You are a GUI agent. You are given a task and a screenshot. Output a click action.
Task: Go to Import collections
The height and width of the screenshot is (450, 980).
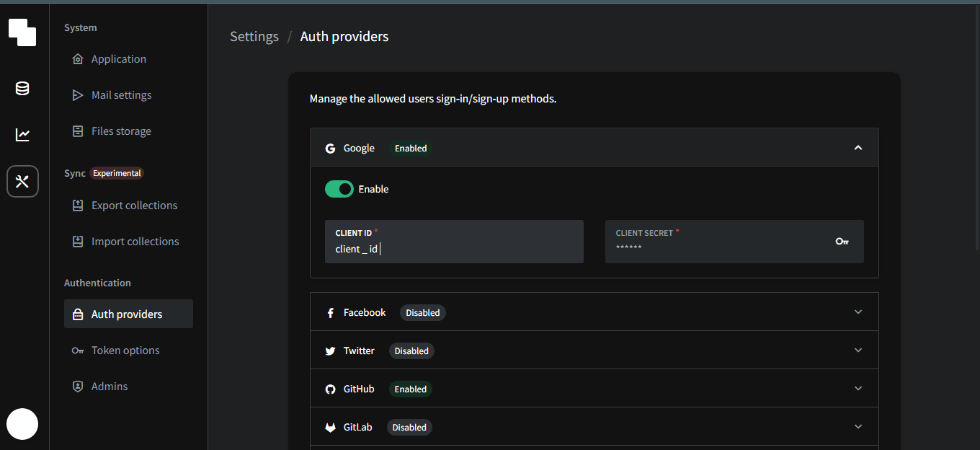coord(128,242)
